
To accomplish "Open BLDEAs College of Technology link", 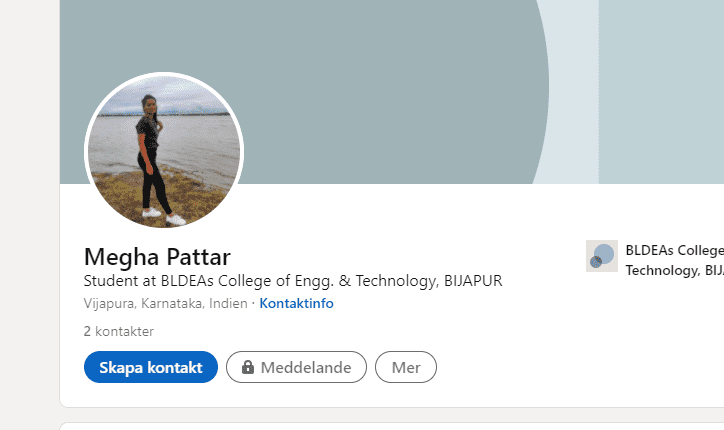I will (675, 260).
